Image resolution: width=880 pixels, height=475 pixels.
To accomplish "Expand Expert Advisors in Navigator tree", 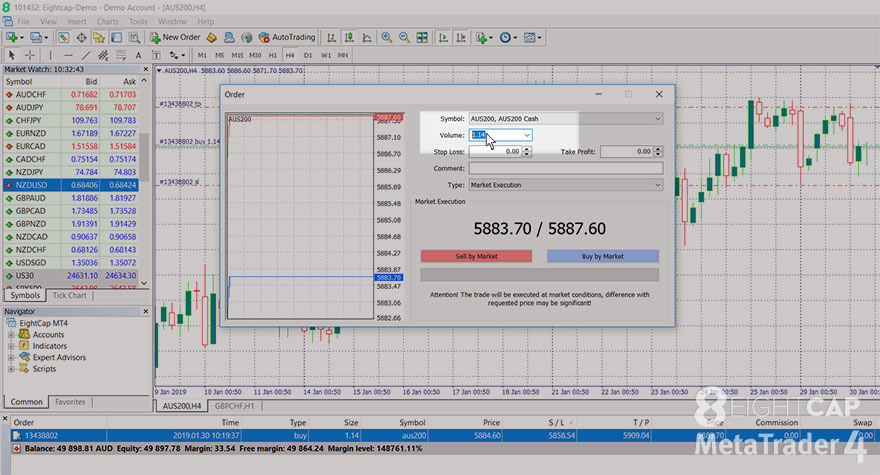I will click(11, 358).
